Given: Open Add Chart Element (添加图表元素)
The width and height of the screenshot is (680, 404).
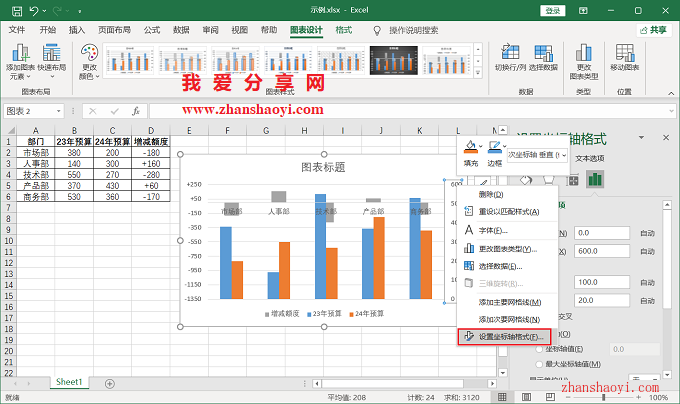Looking at the screenshot, I should coord(20,62).
